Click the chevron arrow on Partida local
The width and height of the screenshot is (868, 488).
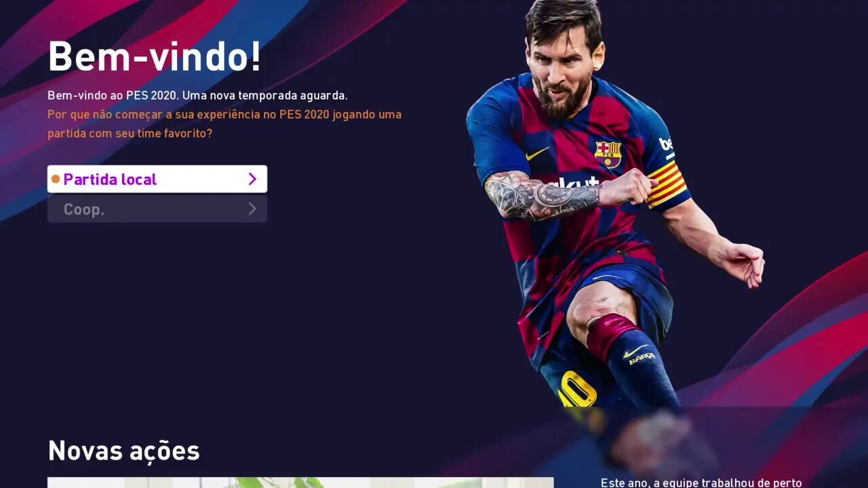point(252,179)
